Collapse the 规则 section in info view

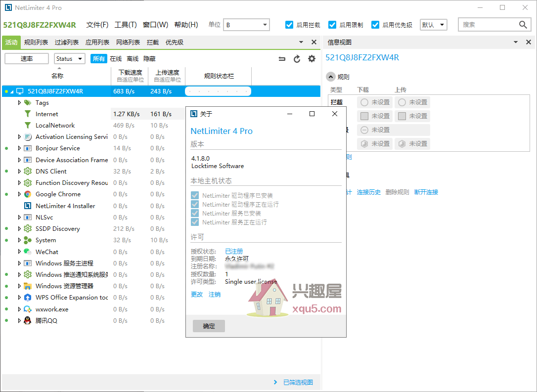[x=330, y=77]
